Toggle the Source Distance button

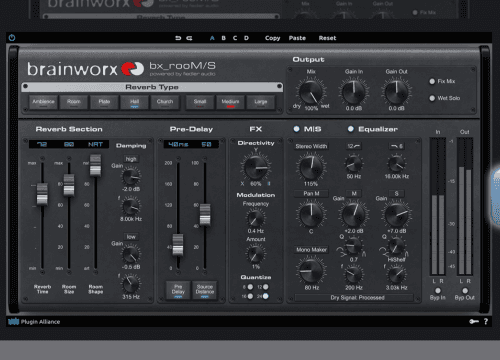205,290
